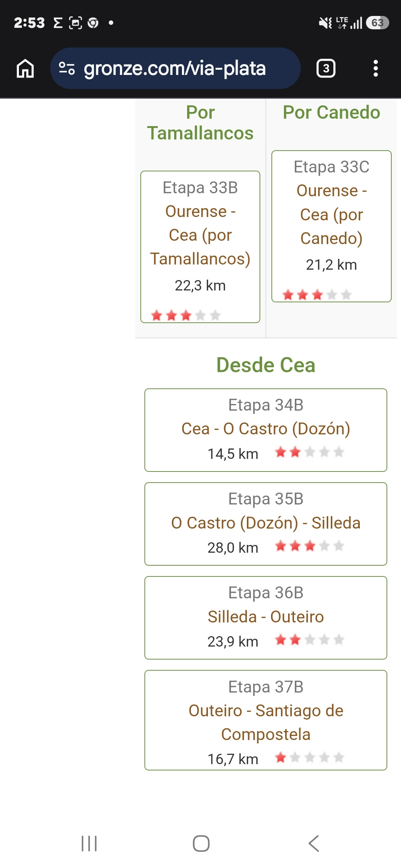Tap the Chrome home icon
This screenshot has width=401, height=868.
click(25, 69)
